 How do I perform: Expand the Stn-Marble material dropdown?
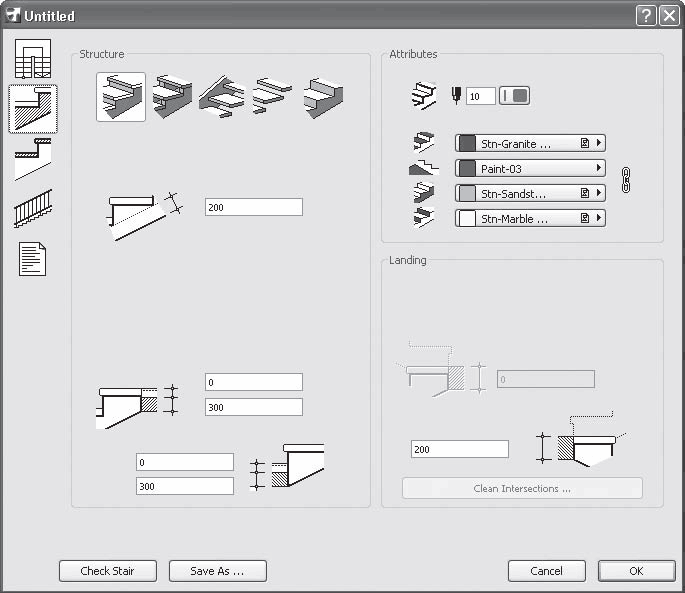530,217
